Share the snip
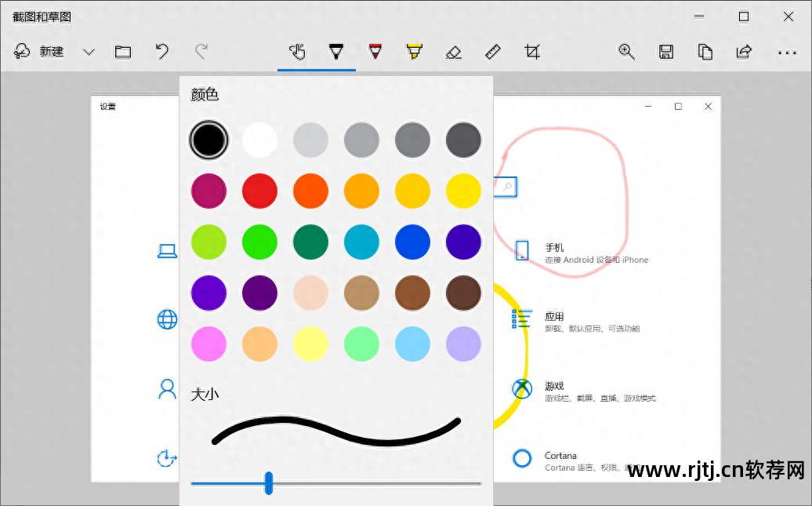 coord(744,52)
